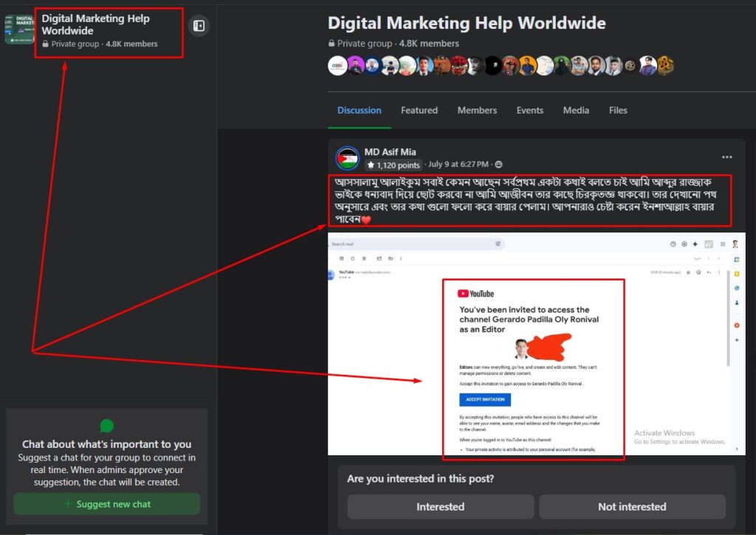Click the first member avatar in header row
This screenshot has height=535, width=756.
337,66
